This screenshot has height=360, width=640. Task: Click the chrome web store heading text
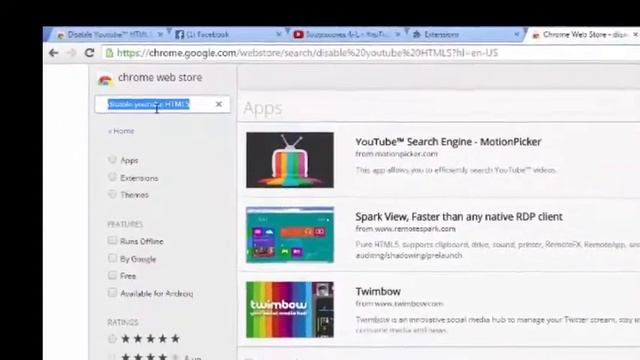[160, 78]
